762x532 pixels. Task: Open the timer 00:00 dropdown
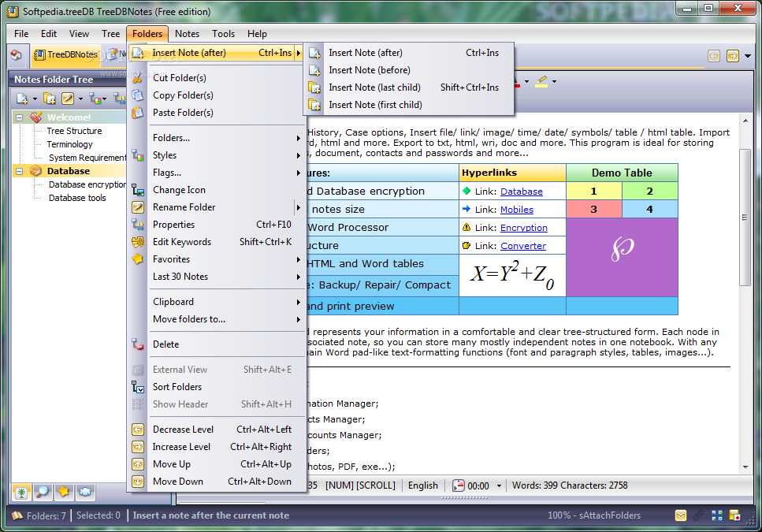pyautogui.click(x=499, y=485)
